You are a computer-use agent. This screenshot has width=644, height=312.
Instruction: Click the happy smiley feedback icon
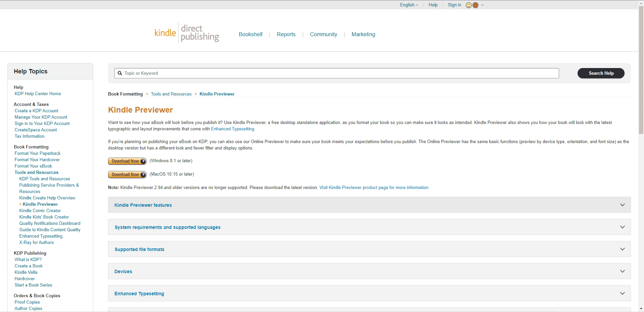469,5
